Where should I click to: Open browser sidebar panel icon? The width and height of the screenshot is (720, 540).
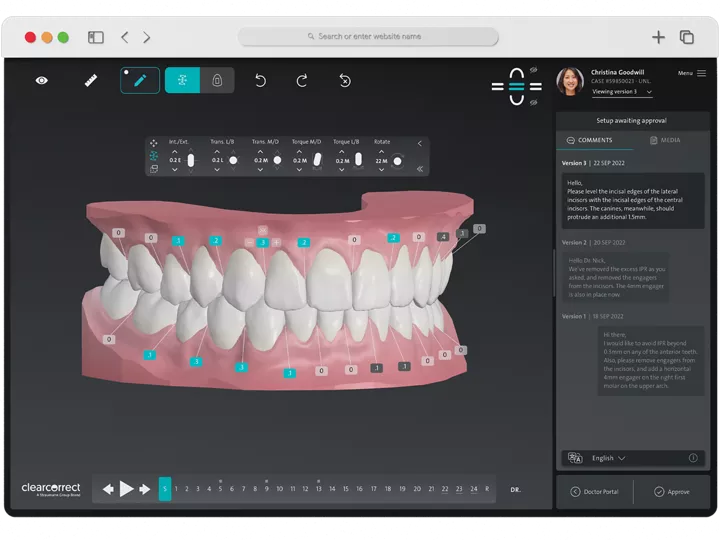(96, 37)
